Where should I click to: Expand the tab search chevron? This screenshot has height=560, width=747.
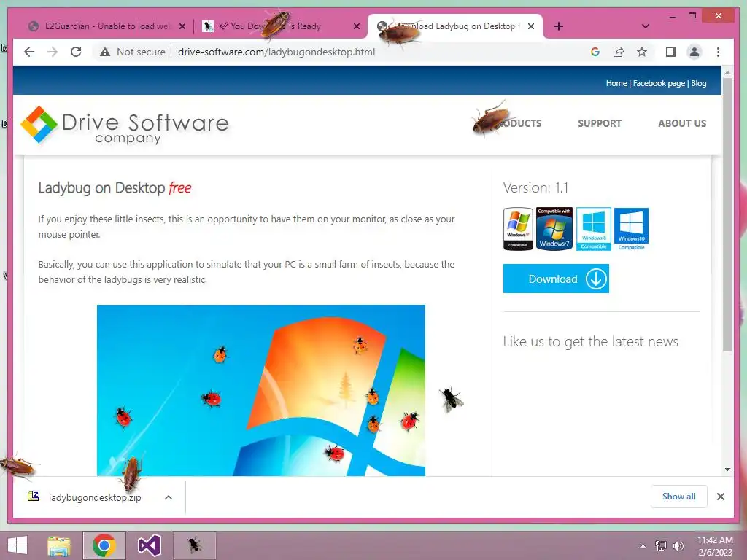coord(646,26)
